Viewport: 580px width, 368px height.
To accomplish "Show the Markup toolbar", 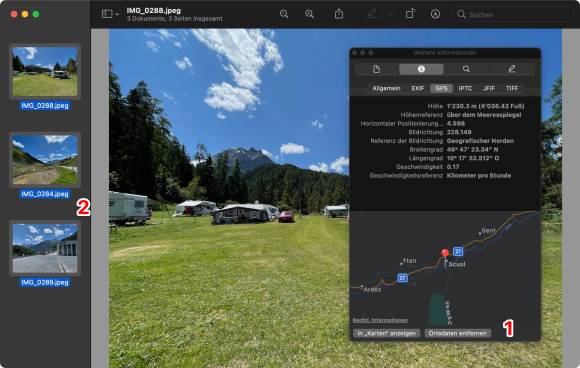I will 435,14.
